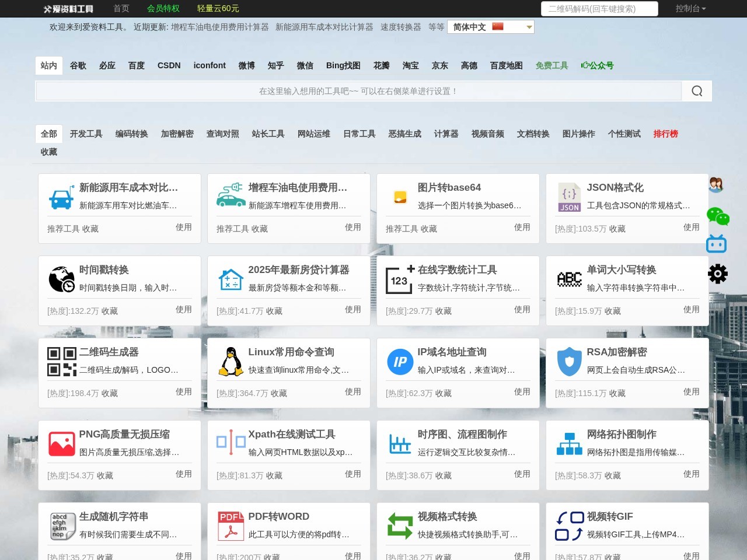Click the 速度转换器 recent update link

pos(401,27)
